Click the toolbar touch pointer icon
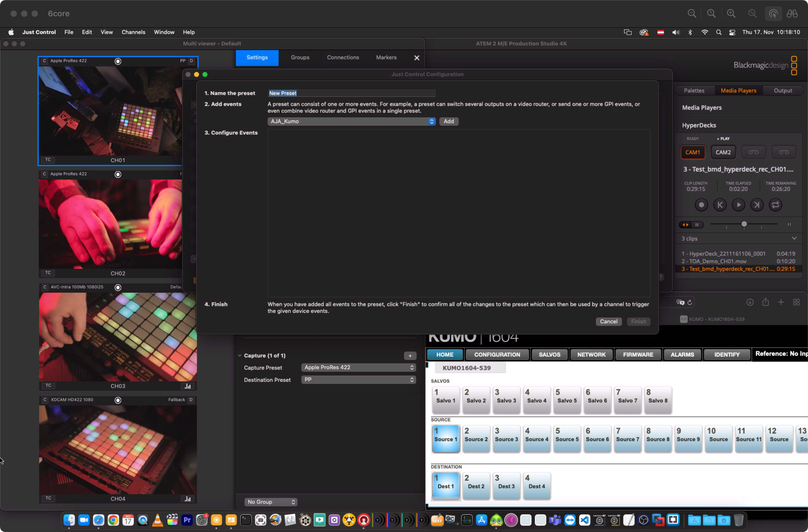 click(773, 14)
